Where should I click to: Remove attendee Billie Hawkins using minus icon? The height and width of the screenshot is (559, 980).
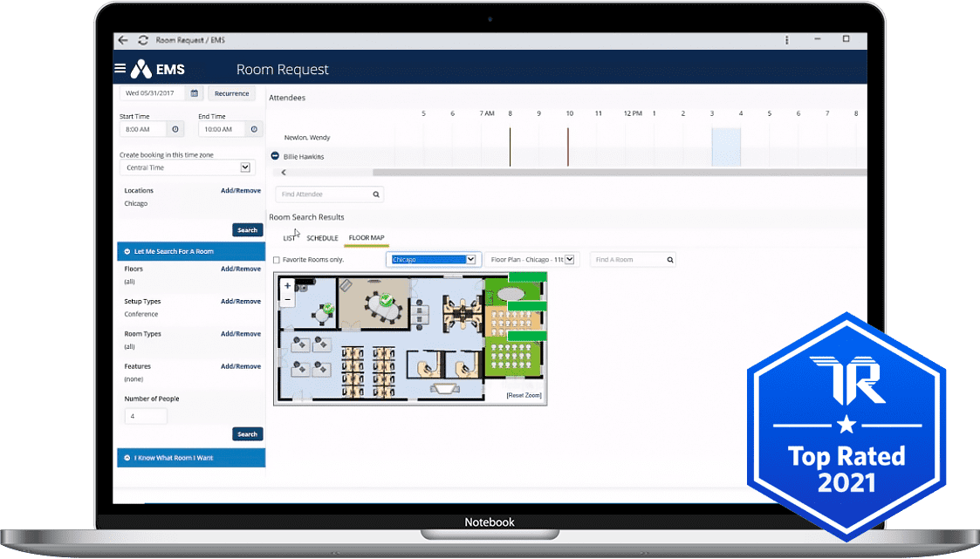tap(275, 155)
